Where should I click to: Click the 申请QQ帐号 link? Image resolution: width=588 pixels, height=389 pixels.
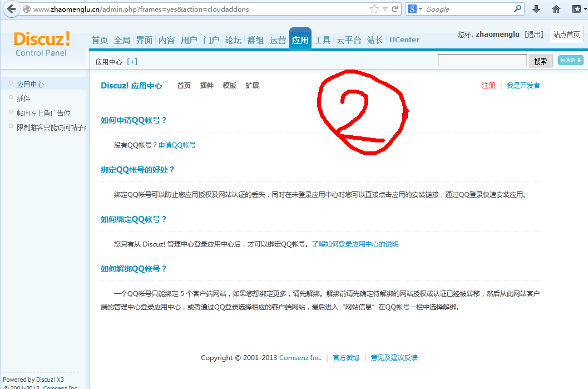[x=177, y=145]
